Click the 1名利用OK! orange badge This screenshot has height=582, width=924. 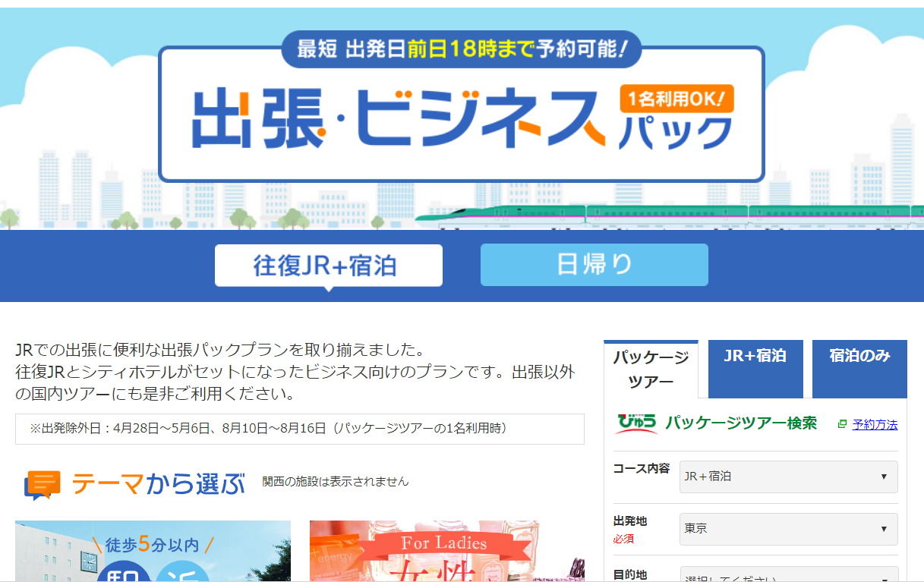click(x=676, y=99)
